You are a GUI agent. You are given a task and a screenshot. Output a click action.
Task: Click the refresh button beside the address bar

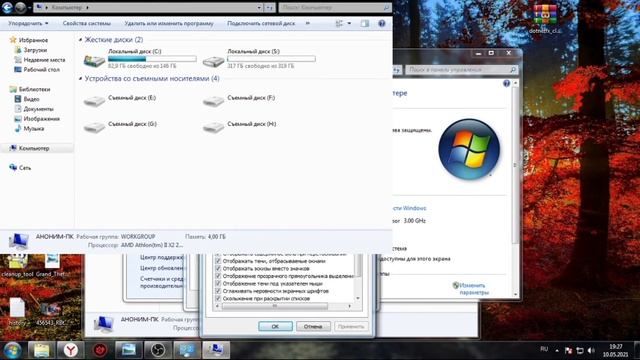270,7
